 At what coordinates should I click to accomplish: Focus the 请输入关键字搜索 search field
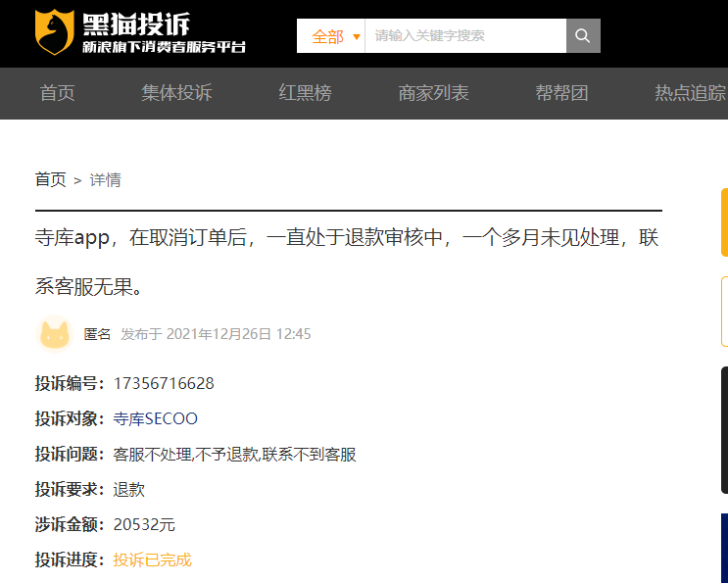pyautogui.click(x=465, y=35)
